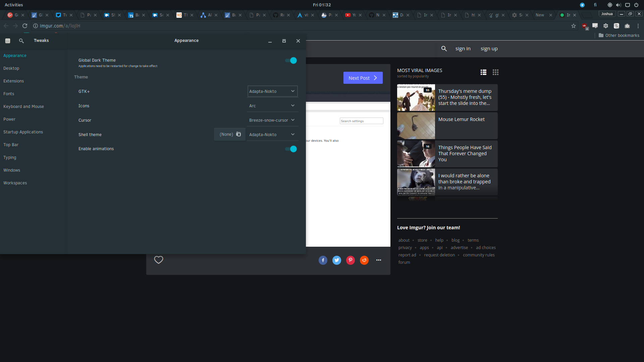Open the Tweaks application menu icon
Screen dimensions: 644x362
pos(8,41)
